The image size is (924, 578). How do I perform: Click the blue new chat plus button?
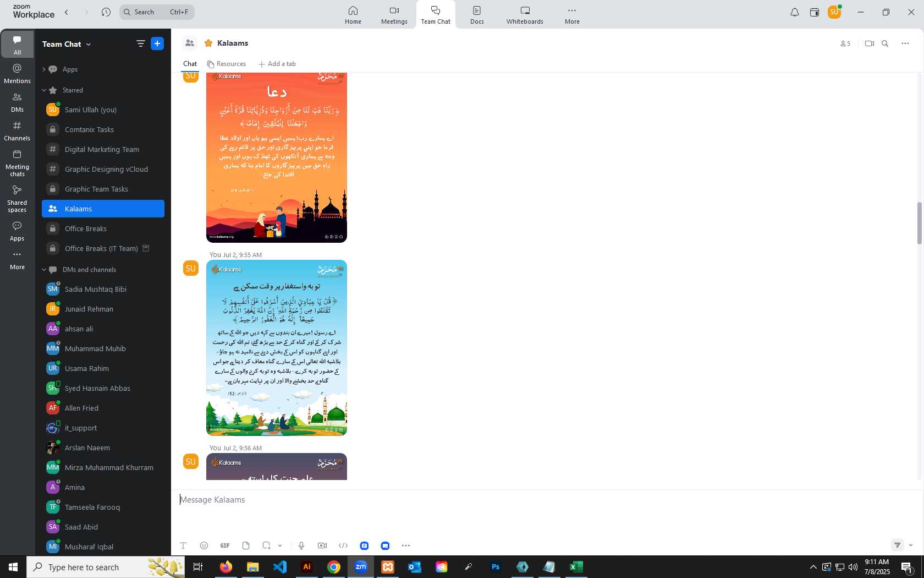(x=157, y=43)
